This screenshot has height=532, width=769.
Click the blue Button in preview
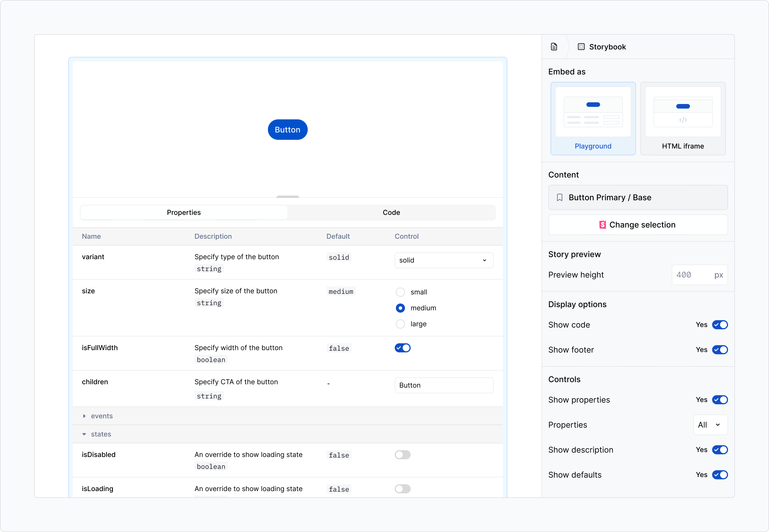tap(288, 130)
